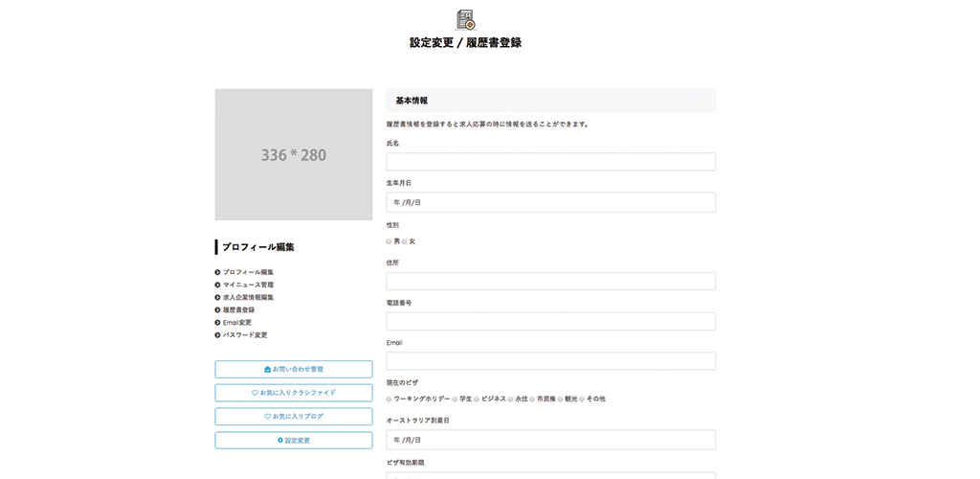
Task: Focus the オーストラリア到着日 date field
Action: (x=550, y=440)
